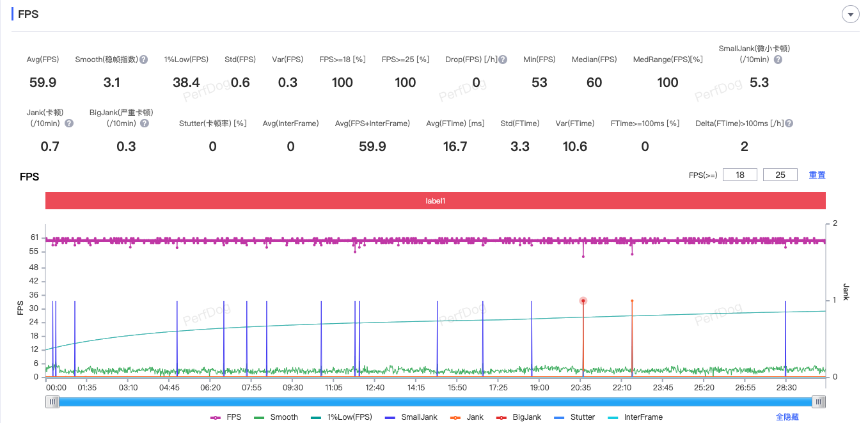868x423 pixels.
Task: Click 重置 reset link
Action: pos(817,175)
